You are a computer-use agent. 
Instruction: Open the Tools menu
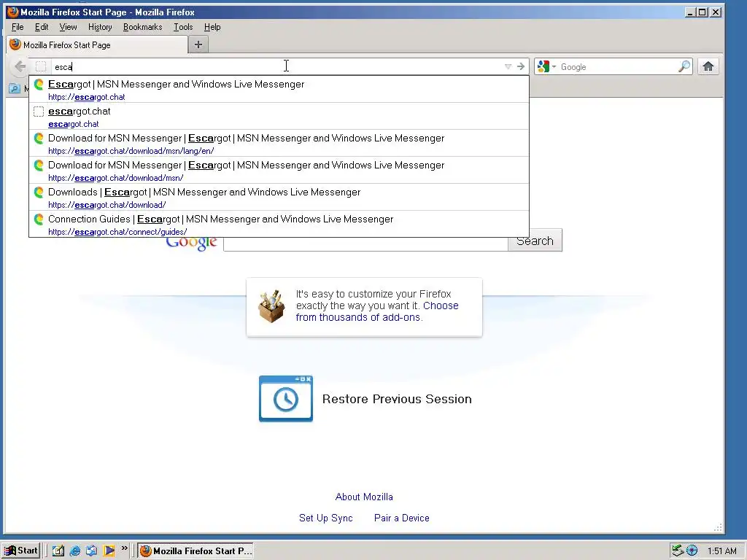183,27
